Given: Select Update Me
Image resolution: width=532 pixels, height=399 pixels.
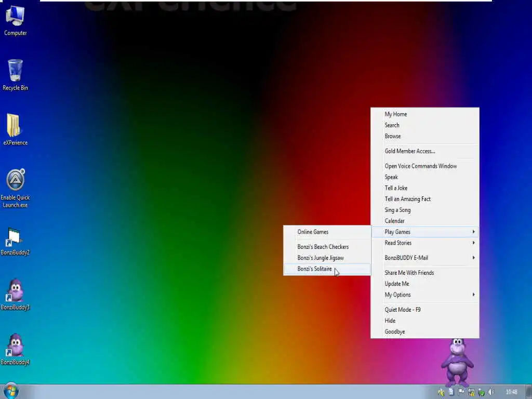Looking at the screenshot, I should 425,284.
